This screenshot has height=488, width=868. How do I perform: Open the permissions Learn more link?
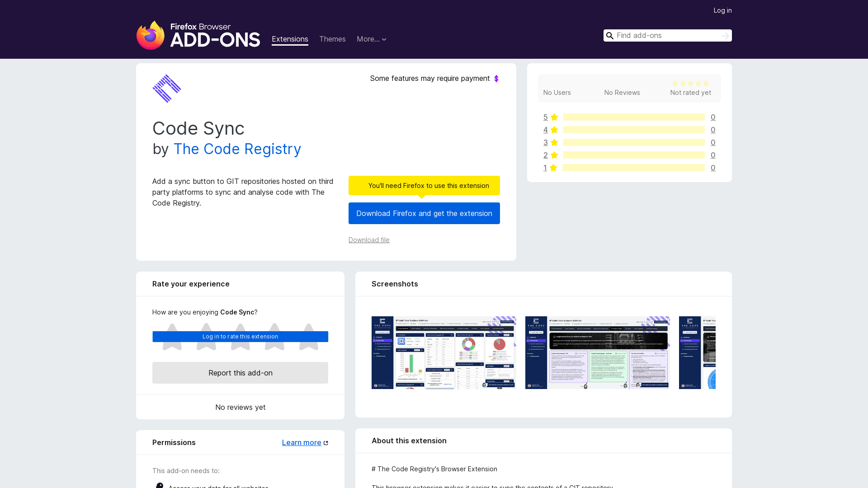click(302, 443)
